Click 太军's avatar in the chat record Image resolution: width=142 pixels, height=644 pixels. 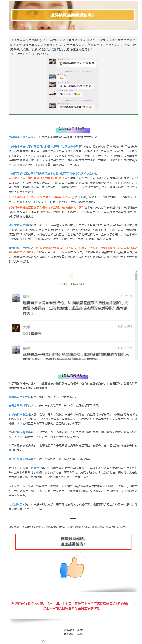pos(16,328)
